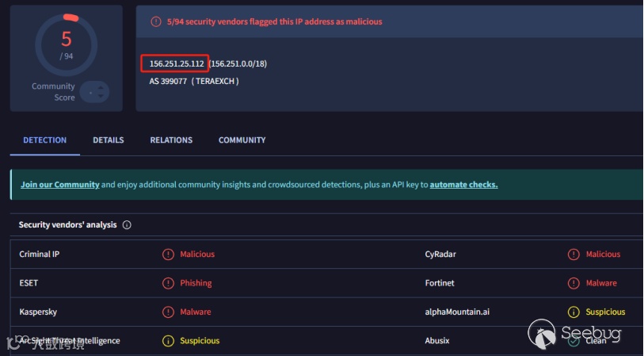The height and width of the screenshot is (356, 644).
Task: Click the Security vendors' analysis heading
Action: coord(68,225)
